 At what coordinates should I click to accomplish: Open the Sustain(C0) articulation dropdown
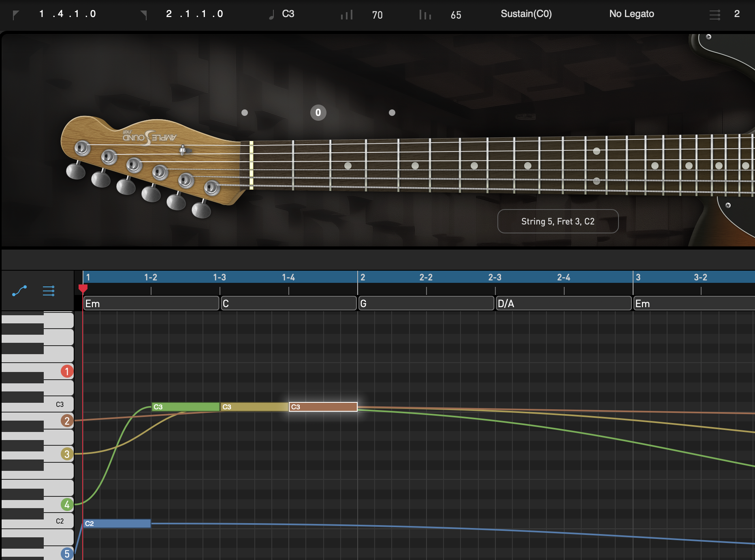pos(526,14)
